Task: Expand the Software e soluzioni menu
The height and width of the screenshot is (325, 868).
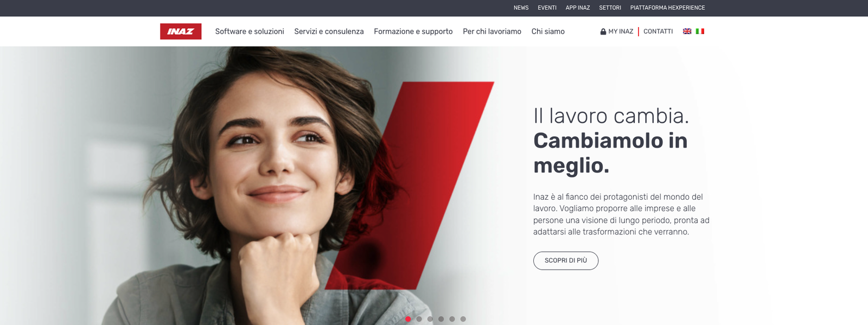Action: click(x=250, y=31)
